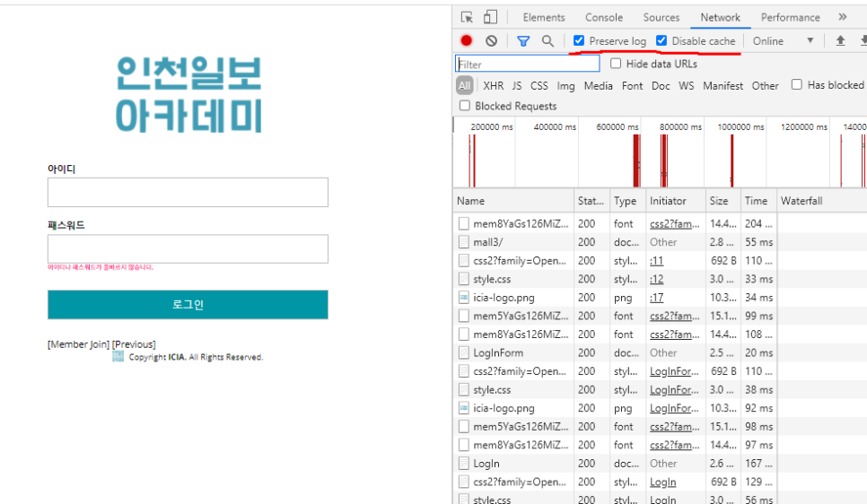The image size is (867, 504).
Task: Filter requests by Doc
Action: point(661,86)
